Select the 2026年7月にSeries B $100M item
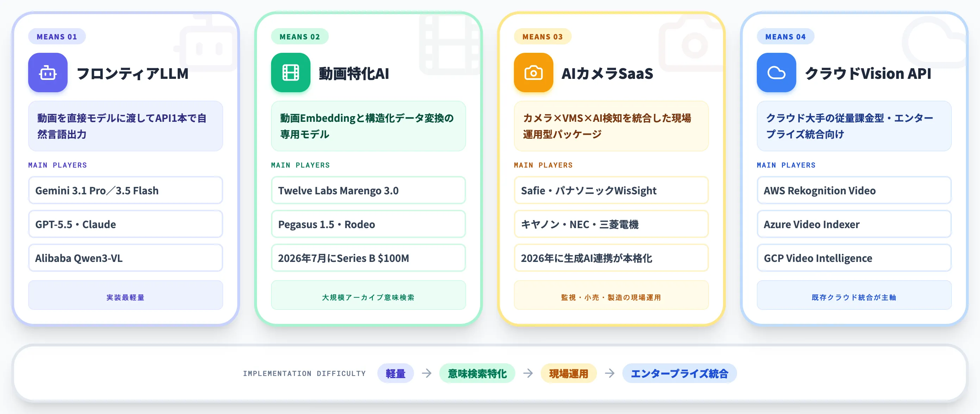 click(368, 258)
